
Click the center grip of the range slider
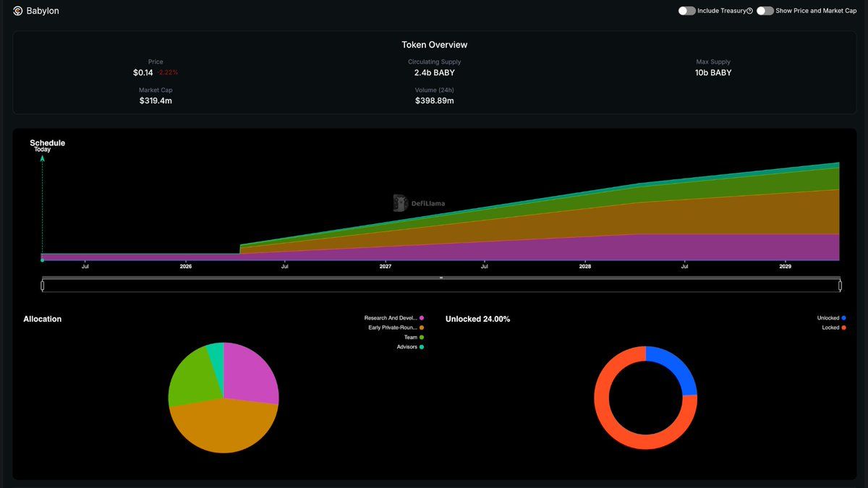441,278
